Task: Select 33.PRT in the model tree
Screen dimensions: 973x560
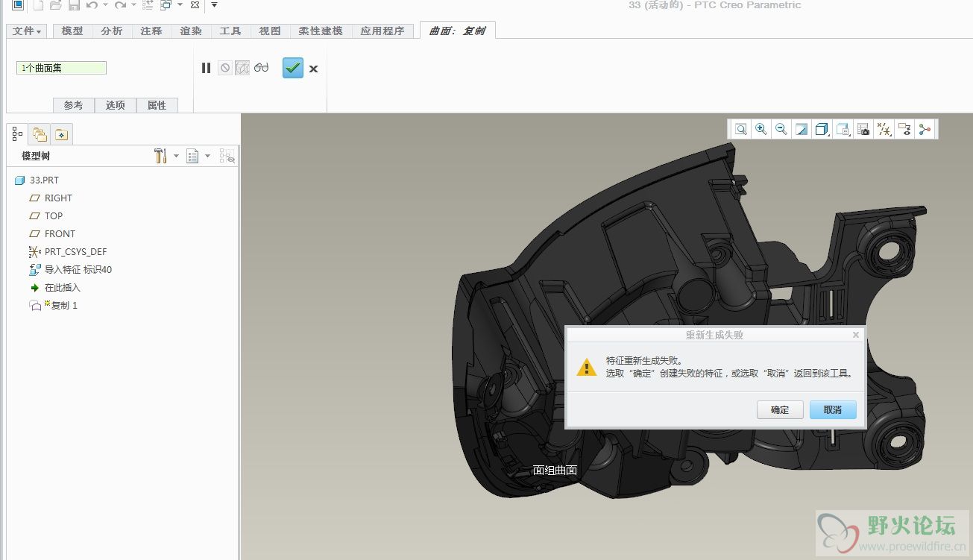Action: pos(37,180)
